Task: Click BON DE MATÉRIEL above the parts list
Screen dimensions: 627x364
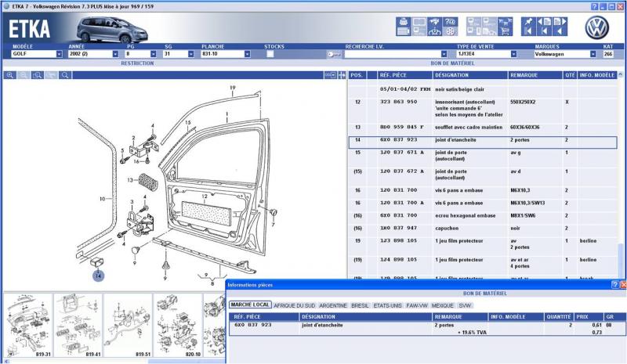Action: pyautogui.click(x=453, y=63)
